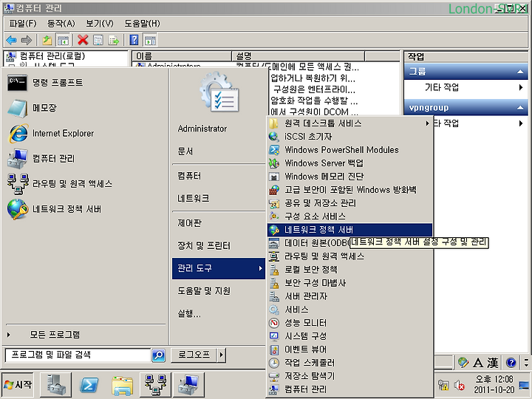This screenshot has height=399, width=532.
Task: Open 작업 스케줄러 entry
Action: coord(349,363)
